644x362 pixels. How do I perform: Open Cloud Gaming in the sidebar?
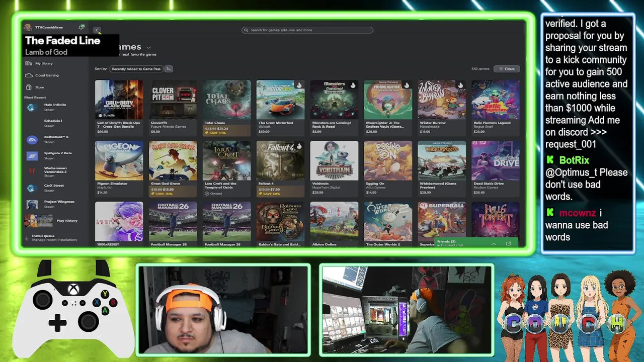coord(47,75)
